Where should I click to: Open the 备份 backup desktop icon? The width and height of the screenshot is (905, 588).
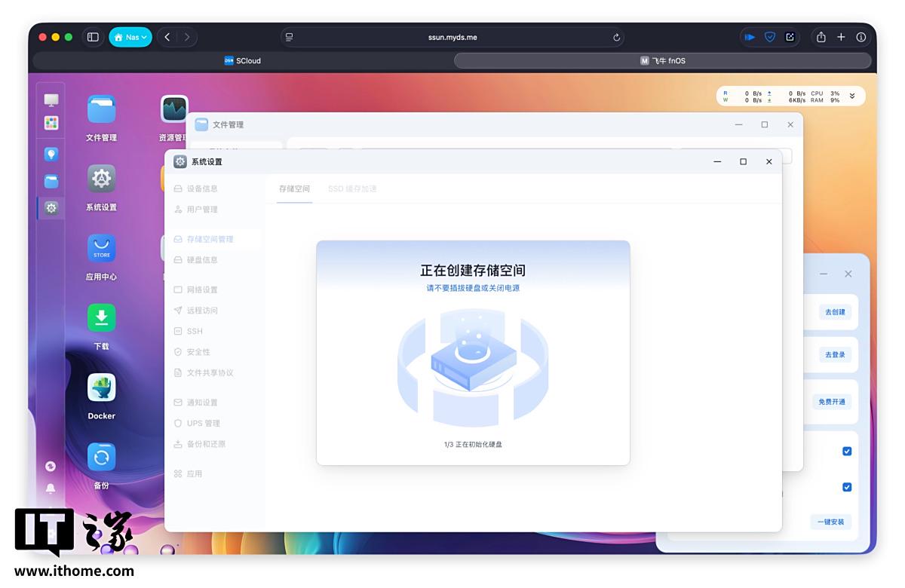click(x=101, y=457)
